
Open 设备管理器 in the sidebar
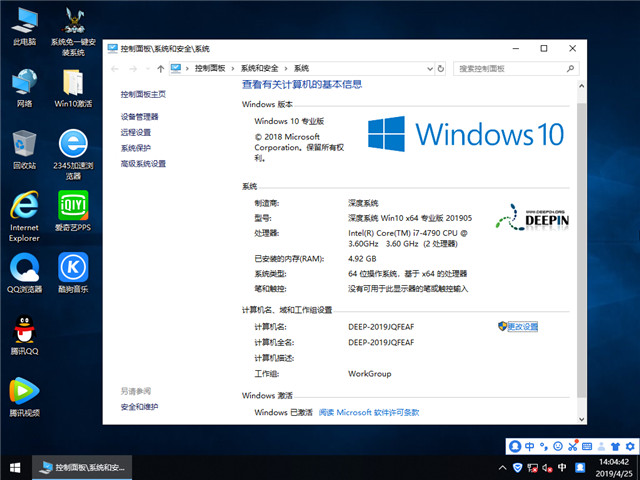[x=139, y=117]
